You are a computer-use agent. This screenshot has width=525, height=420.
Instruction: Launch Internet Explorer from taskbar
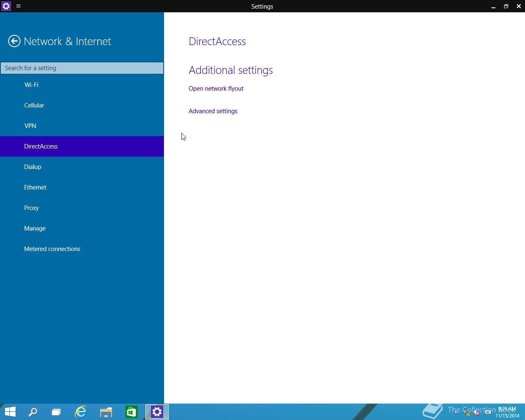click(x=81, y=412)
